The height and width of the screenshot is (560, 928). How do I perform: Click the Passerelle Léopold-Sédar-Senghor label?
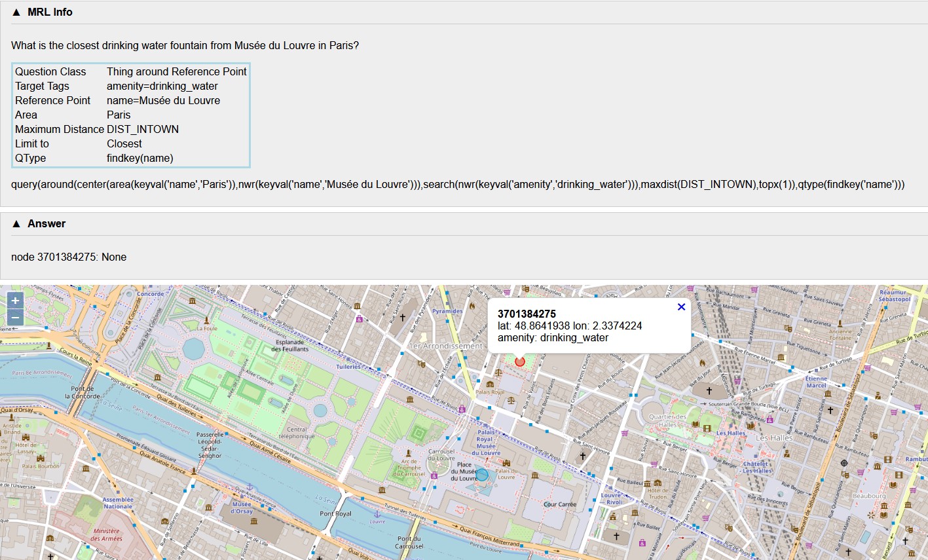tap(210, 445)
